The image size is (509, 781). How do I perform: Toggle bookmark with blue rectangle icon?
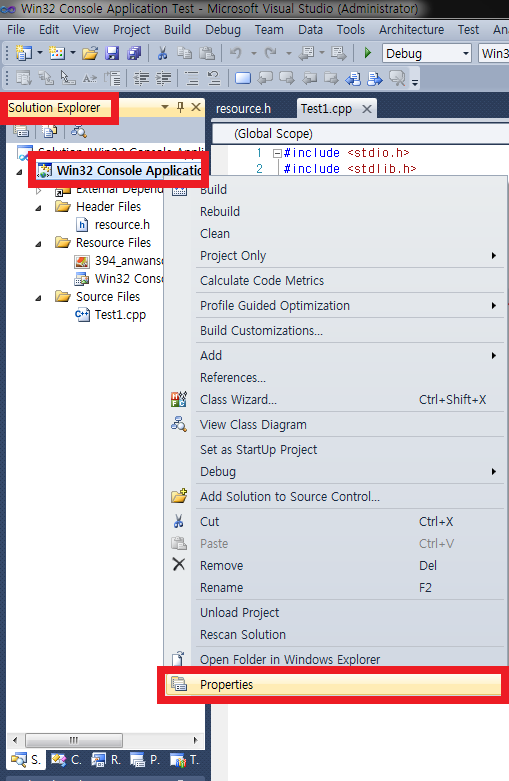[243, 78]
